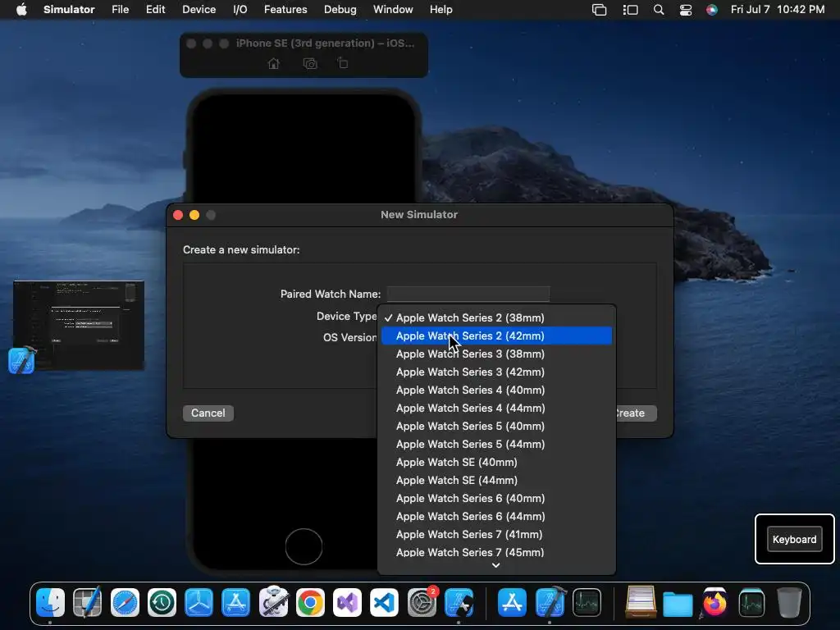Open the blue folder in the dock
The height and width of the screenshot is (630, 840).
678,603
